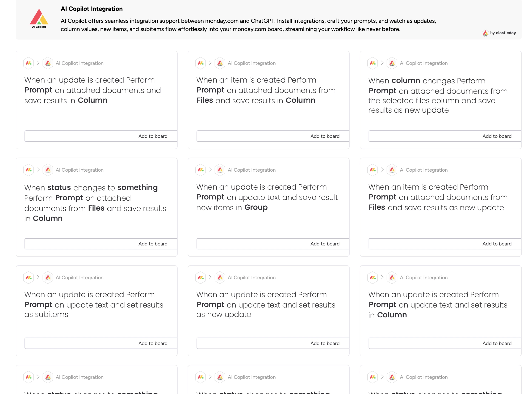This screenshot has width=532, height=394.
Task: Click the large AI Copilot logo in header
Action: [39, 19]
